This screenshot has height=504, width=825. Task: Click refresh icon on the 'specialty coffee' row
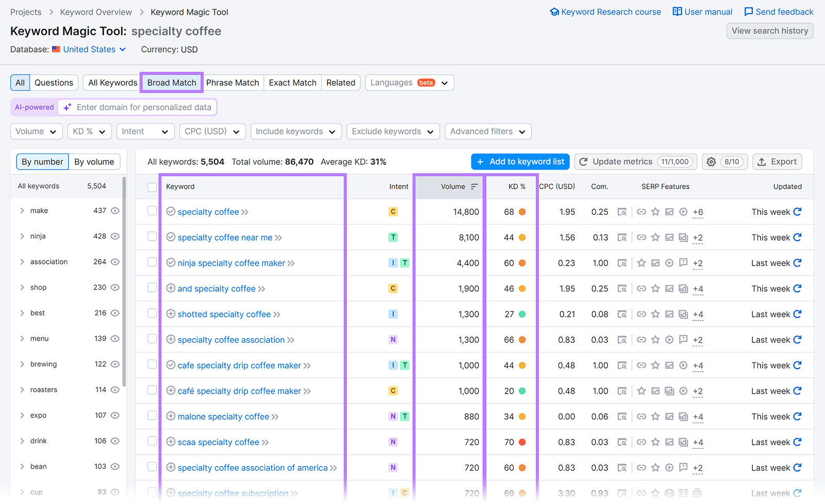[x=797, y=212]
